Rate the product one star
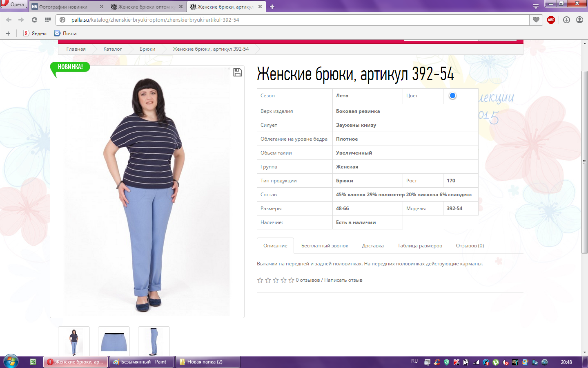588x368 pixels. (260, 280)
